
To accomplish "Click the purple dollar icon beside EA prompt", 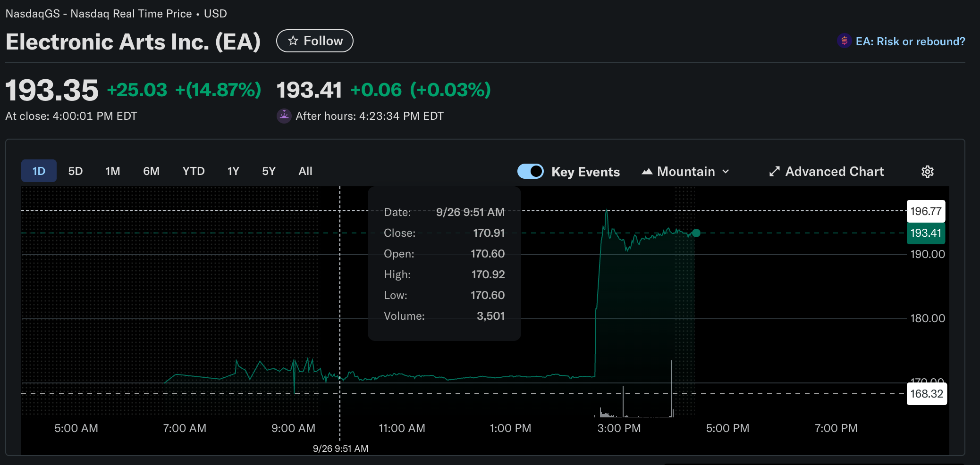I will (844, 41).
